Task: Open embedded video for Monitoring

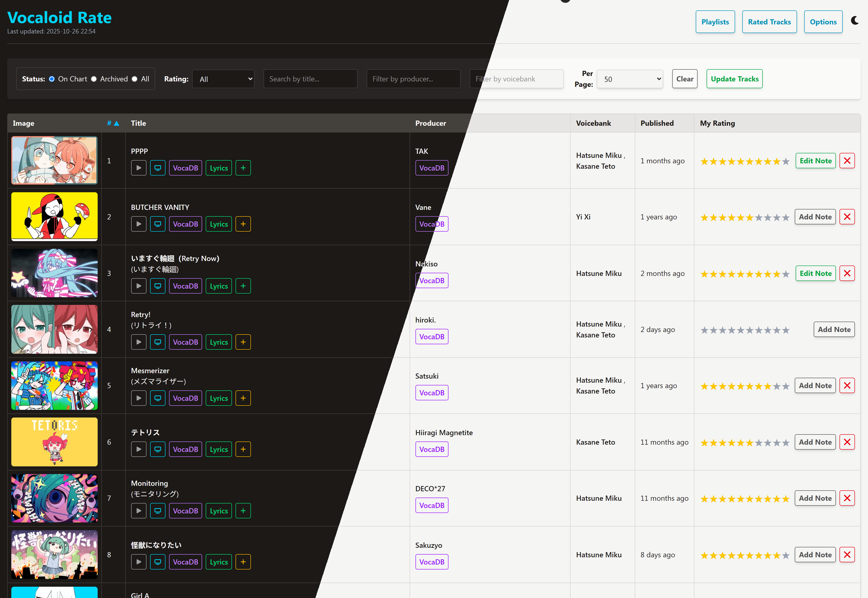Action: click(x=158, y=511)
